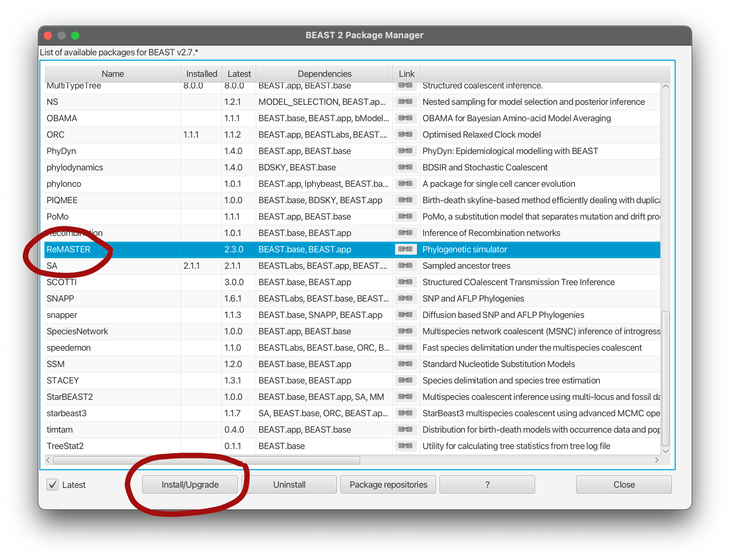Image resolution: width=730 pixels, height=560 pixels.
Task: Click the Uninstall button
Action: [289, 485]
